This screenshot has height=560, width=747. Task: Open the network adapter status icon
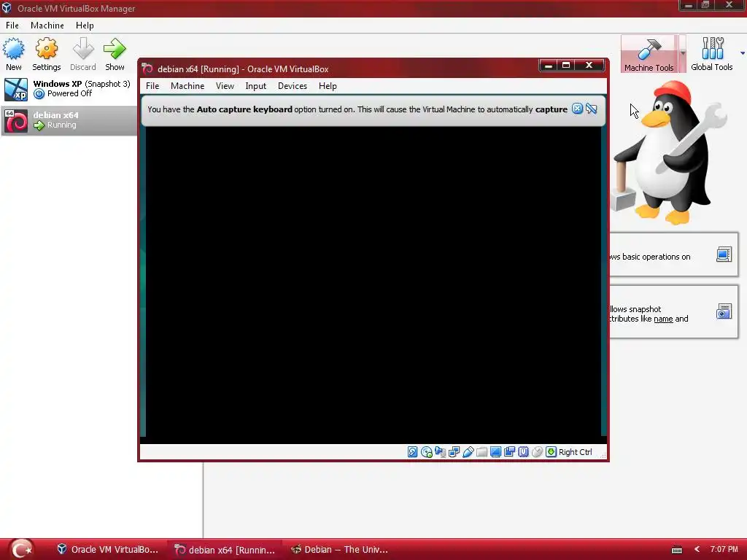pyautogui.click(x=454, y=452)
